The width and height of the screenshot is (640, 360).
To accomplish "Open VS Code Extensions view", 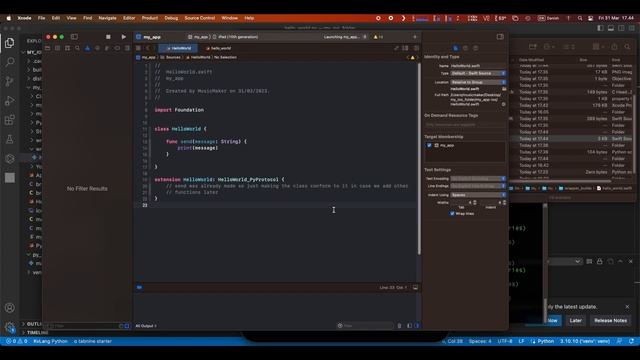I will pos(9,120).
